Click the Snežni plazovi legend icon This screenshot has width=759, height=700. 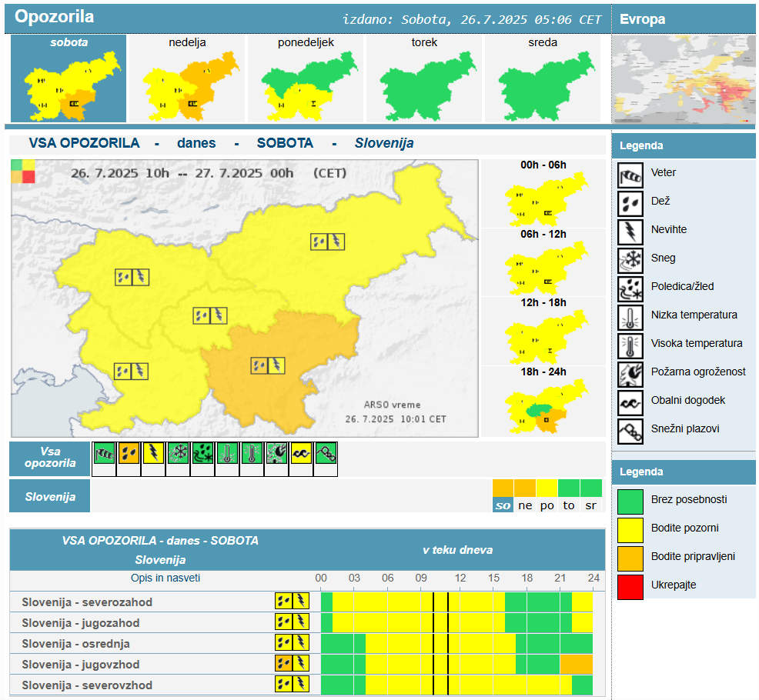(630, 432)
